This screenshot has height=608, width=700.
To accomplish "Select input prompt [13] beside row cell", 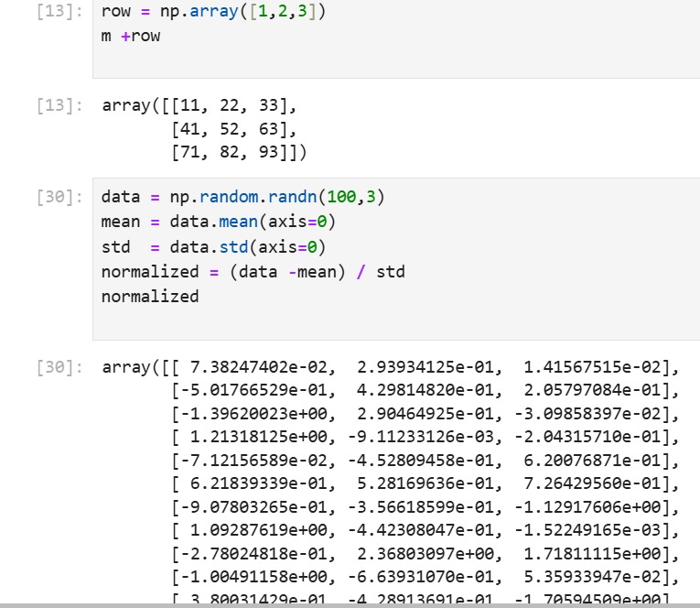I will 59,11.
